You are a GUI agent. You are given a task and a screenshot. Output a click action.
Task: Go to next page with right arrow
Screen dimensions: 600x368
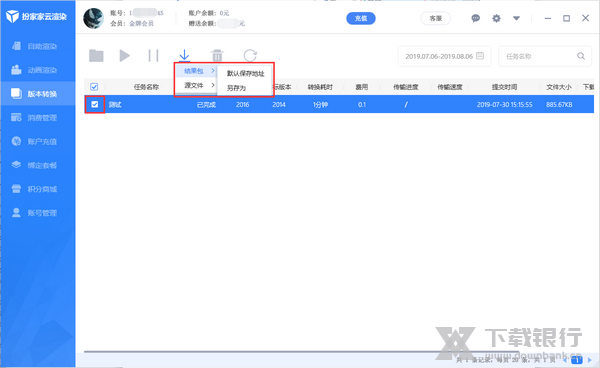[590, 360]
